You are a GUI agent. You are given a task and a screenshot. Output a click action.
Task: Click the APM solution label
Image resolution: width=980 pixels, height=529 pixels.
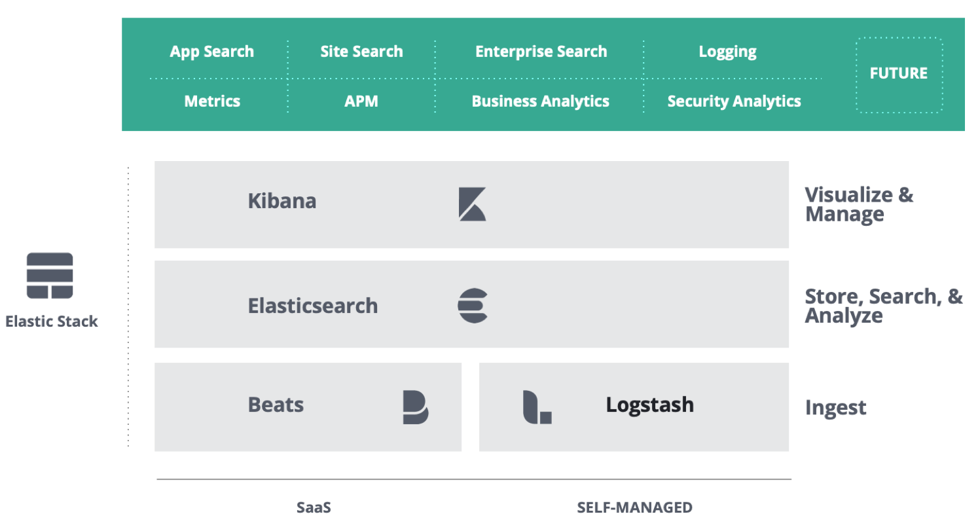(361, 101)
